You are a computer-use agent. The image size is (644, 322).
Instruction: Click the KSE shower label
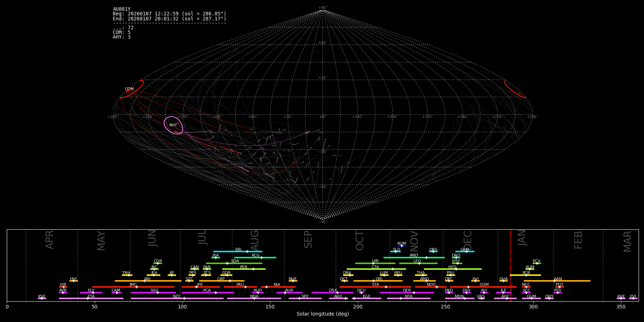42,297
